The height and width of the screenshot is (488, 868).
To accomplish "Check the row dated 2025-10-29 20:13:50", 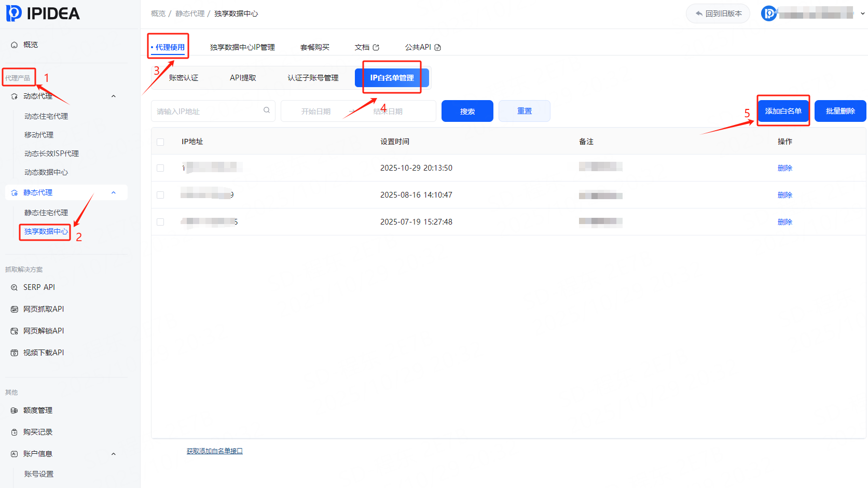I will [x=160, y=168].
